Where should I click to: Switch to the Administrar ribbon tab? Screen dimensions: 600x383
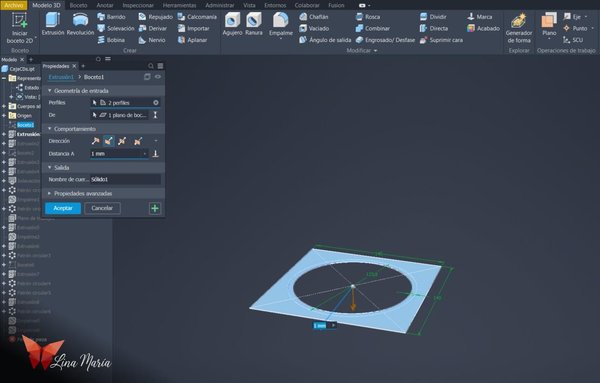(x=220, y=5)
